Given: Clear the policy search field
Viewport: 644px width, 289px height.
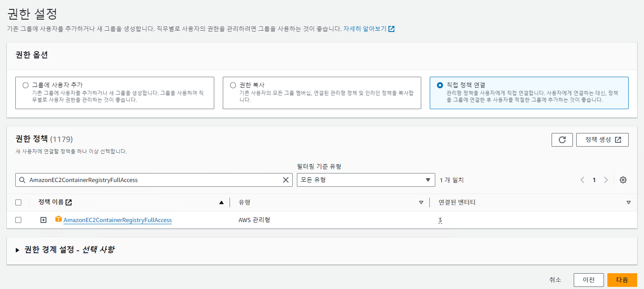Looking at the screenshot, I should (x=286, y=180).
